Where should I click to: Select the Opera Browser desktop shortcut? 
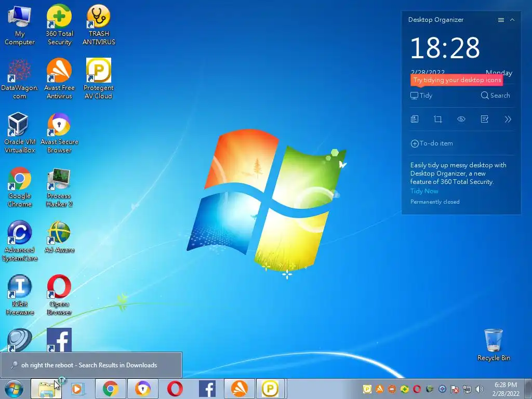[x=59, y=295]
